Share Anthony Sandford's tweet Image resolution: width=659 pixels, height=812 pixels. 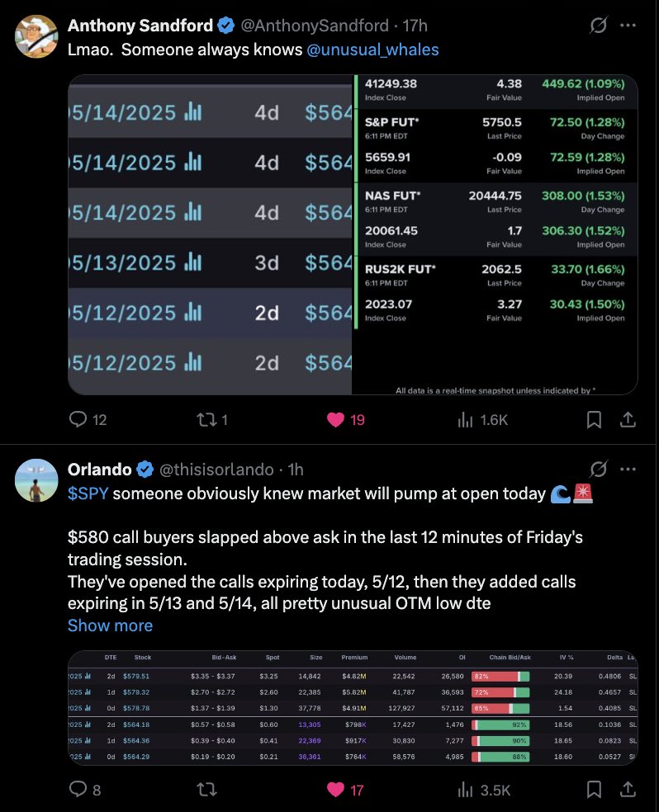[628, 419]
